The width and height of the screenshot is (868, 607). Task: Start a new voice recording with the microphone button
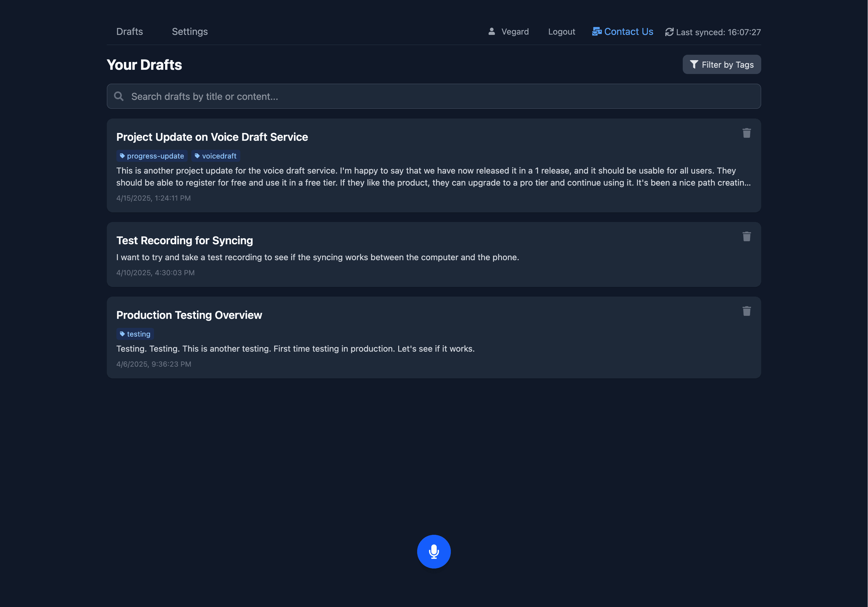point(434,551)
